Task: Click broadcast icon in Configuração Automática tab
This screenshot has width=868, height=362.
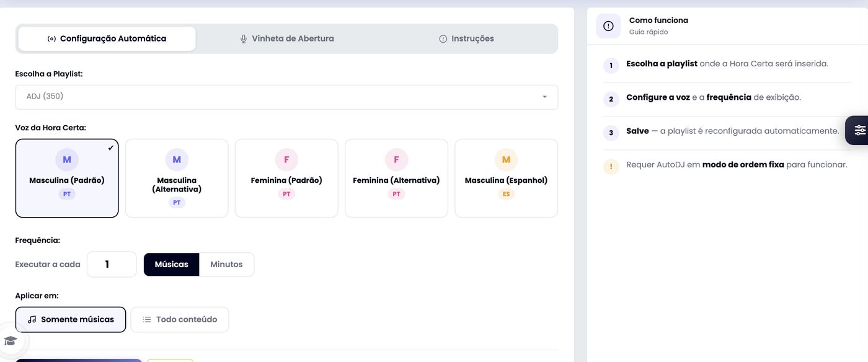Action: 51,38
